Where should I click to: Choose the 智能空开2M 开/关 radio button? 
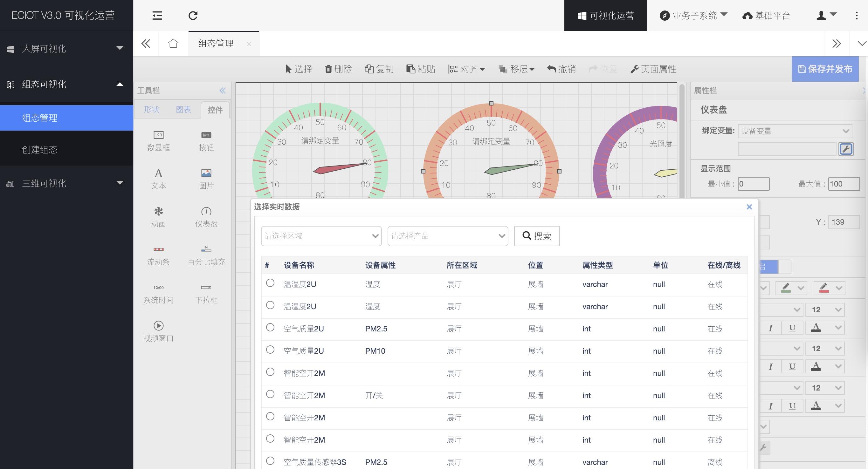tap(270, 394)
